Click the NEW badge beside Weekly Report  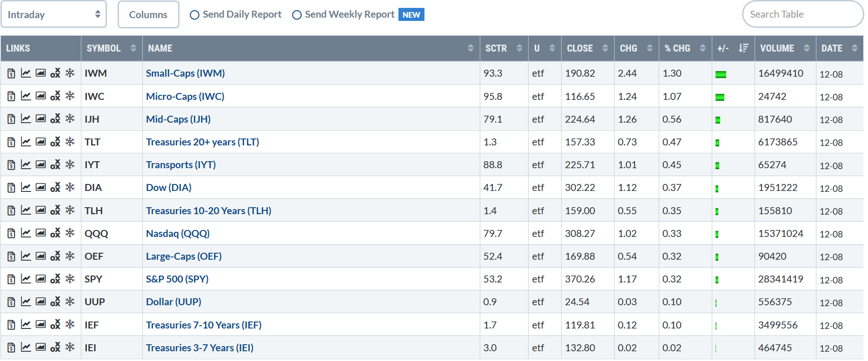411,15
